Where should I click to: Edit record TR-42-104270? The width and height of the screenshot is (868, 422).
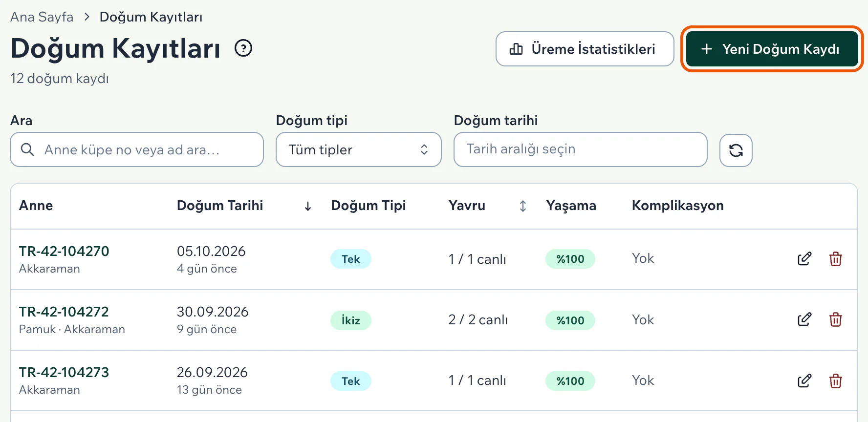(x=804, y=259)
